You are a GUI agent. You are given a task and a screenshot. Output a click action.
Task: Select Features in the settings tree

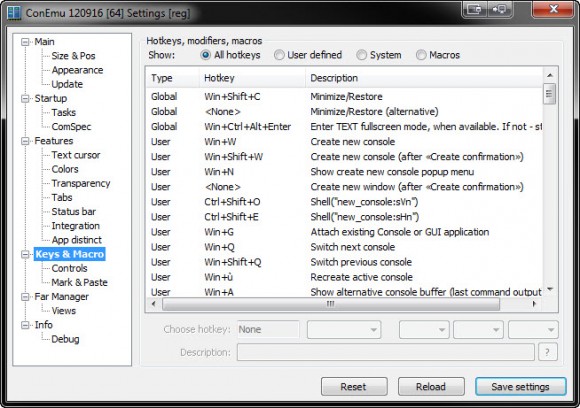point(54,141)
